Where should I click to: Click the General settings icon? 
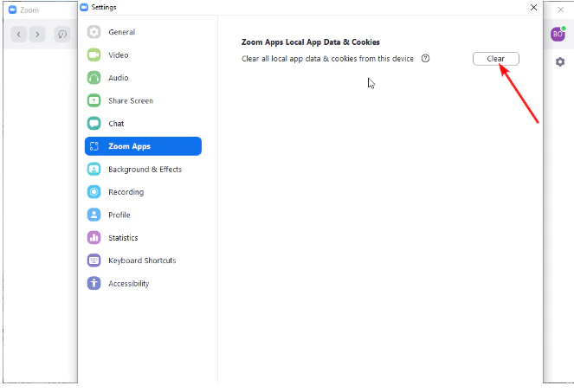94,32
